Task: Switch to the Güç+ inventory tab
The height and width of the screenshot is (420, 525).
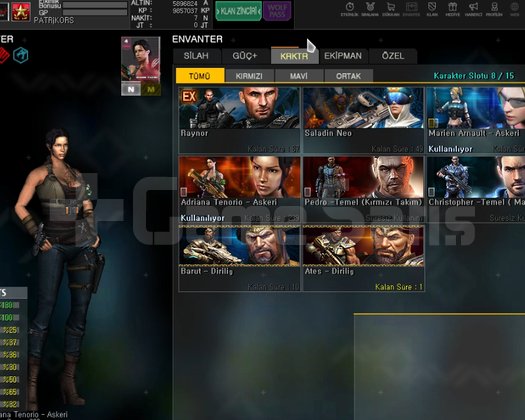Action: pos(245,56)
